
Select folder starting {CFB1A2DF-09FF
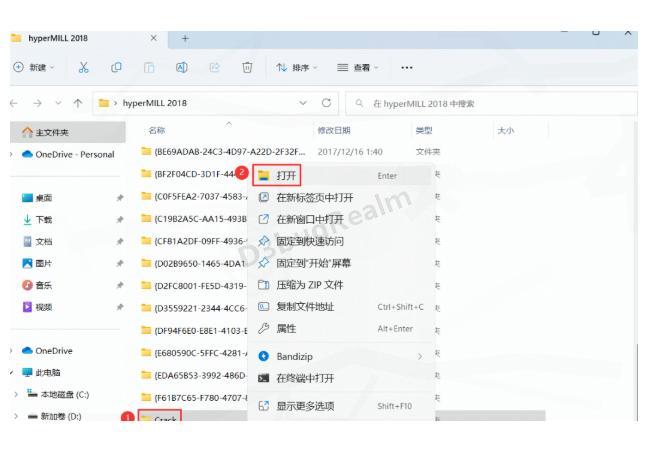click(x=194, y=241)
